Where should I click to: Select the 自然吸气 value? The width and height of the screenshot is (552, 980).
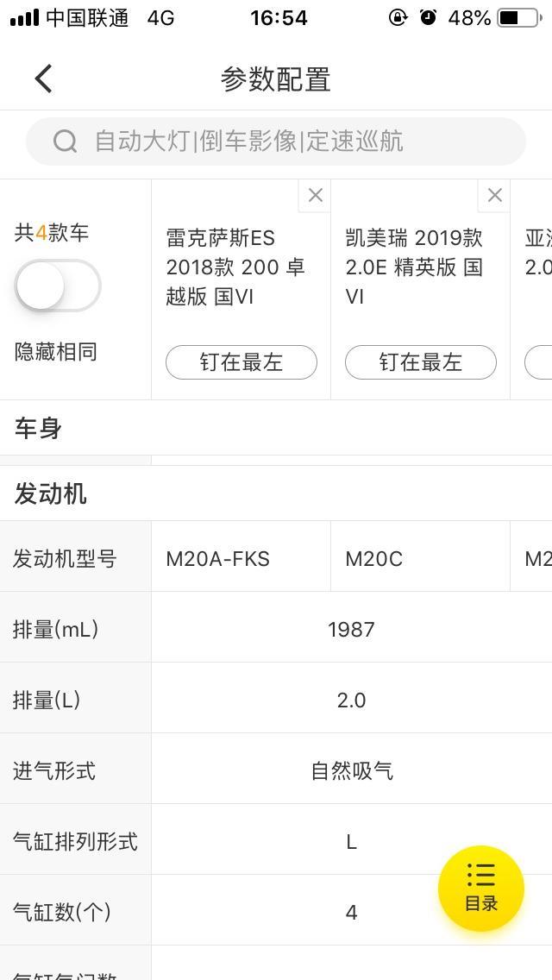[352, 770]
